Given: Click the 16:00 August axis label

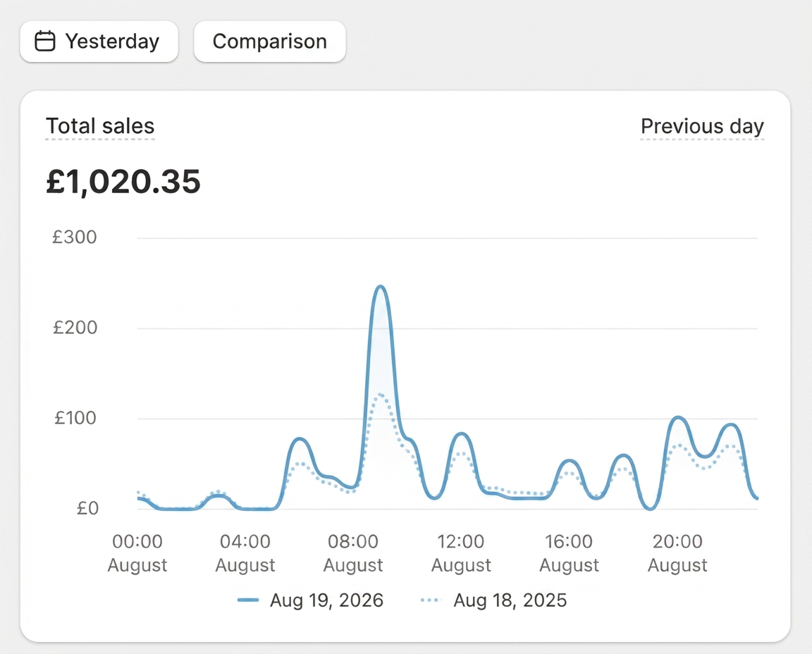Looking at the screenshot, I should tap(569, 553).
